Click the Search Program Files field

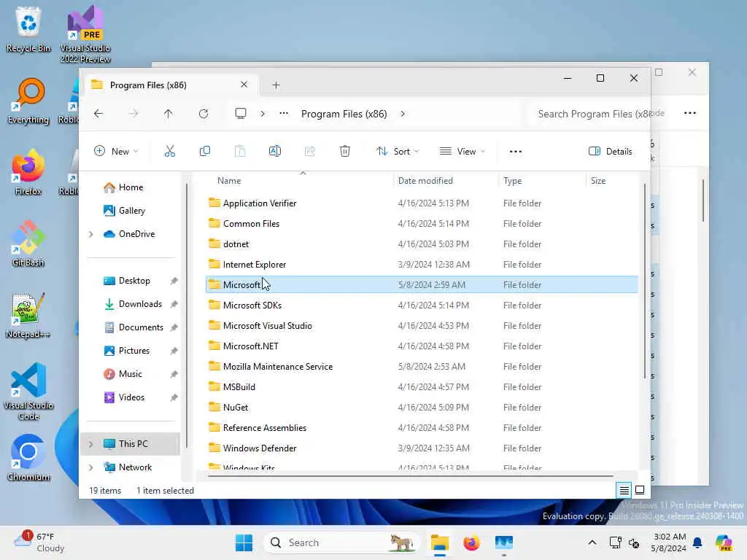pyautogui.click(x=589, y=114)
